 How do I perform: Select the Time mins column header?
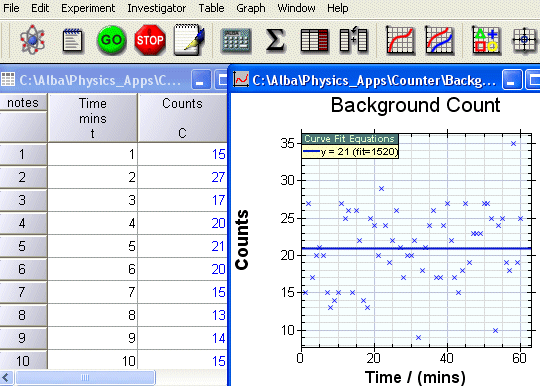[x=93, y=118]
